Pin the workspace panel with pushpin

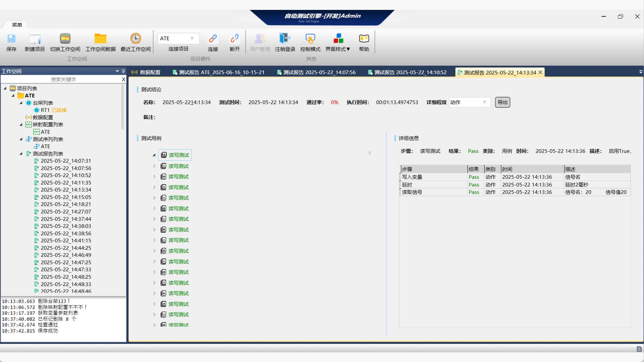pyautogui.click(x=123, y=71)
